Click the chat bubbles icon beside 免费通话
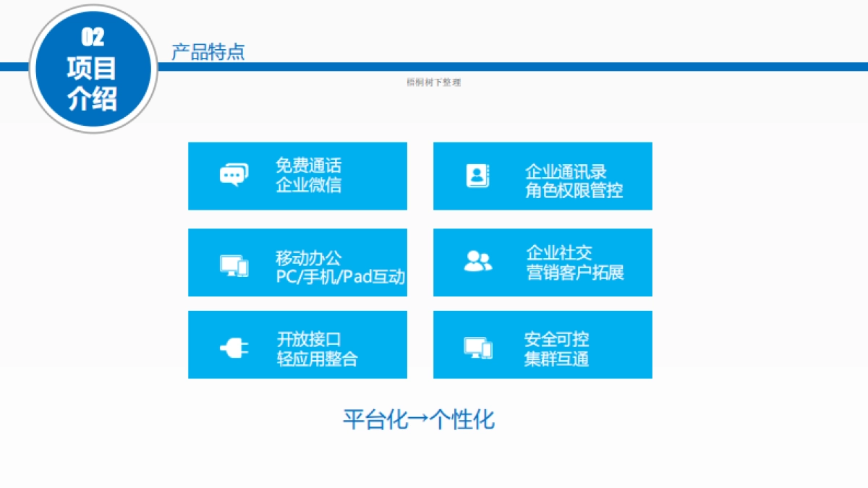 coord(234,174)
